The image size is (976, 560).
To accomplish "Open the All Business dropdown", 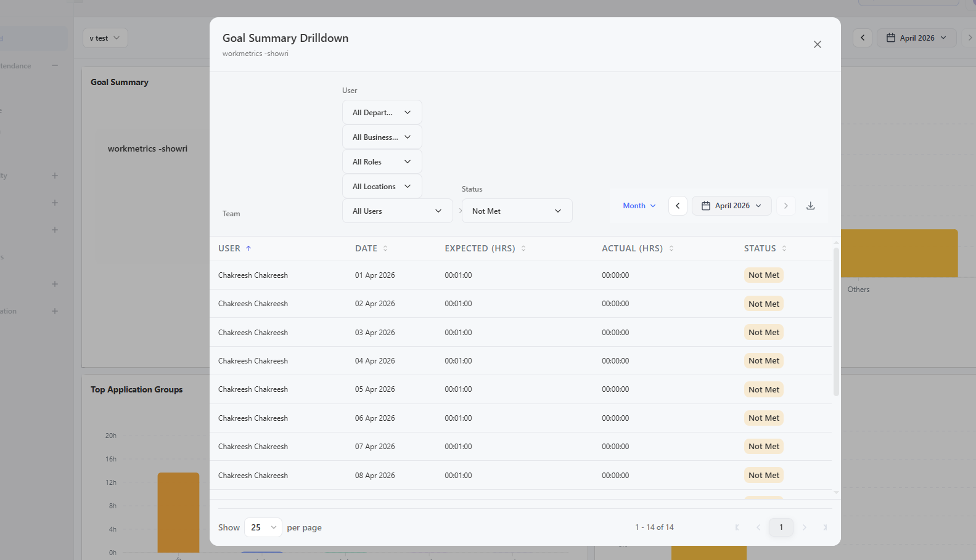I will pos(382,137).
